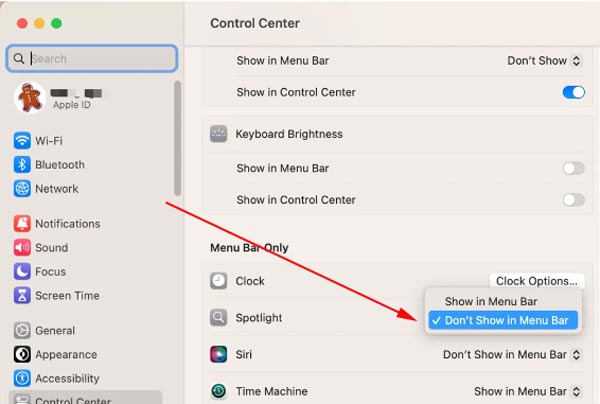
Task: Open Network settings globe icon
Action: pos(22,189)
